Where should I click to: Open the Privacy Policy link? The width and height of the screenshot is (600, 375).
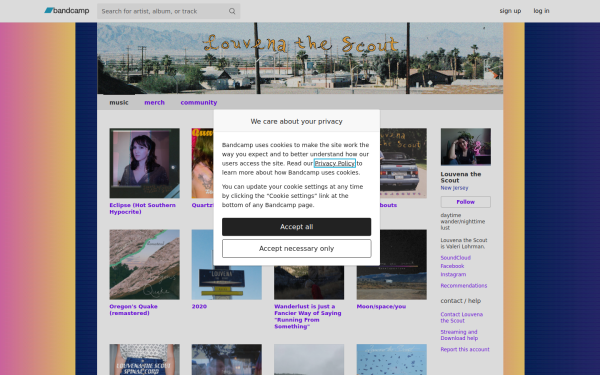[334, 163]
